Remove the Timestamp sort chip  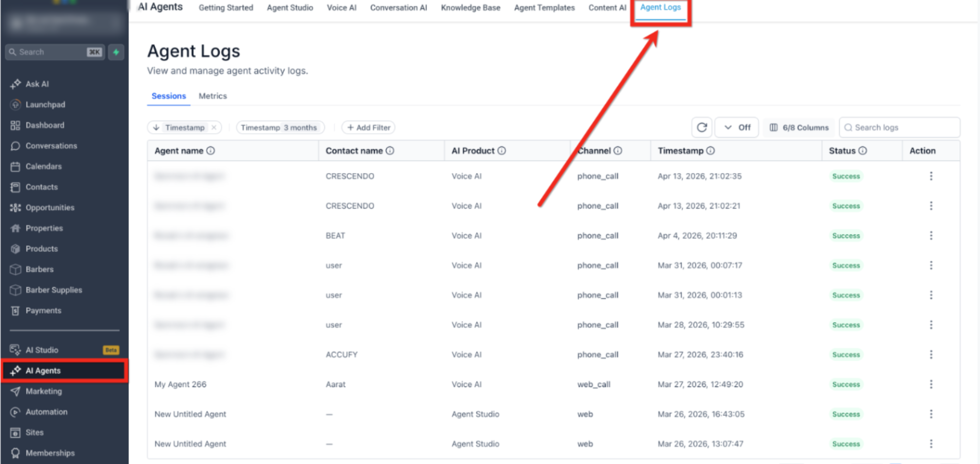tap(214, 127)
